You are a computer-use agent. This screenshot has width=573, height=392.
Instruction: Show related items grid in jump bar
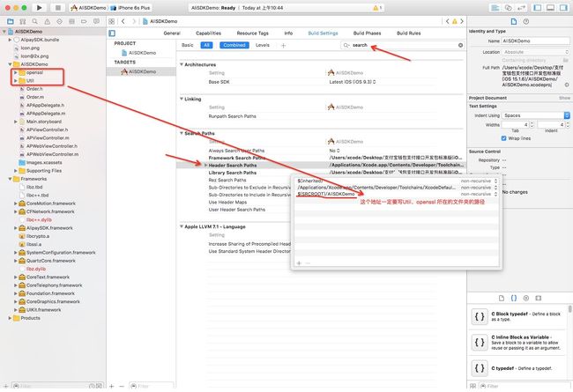point(111,21)
